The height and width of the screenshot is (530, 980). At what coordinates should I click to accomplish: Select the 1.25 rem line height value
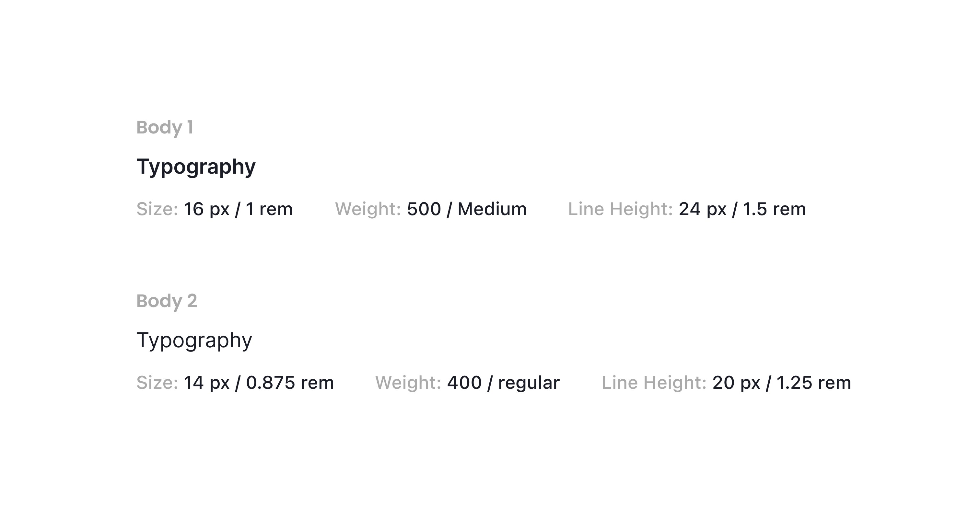coord(813,383)
